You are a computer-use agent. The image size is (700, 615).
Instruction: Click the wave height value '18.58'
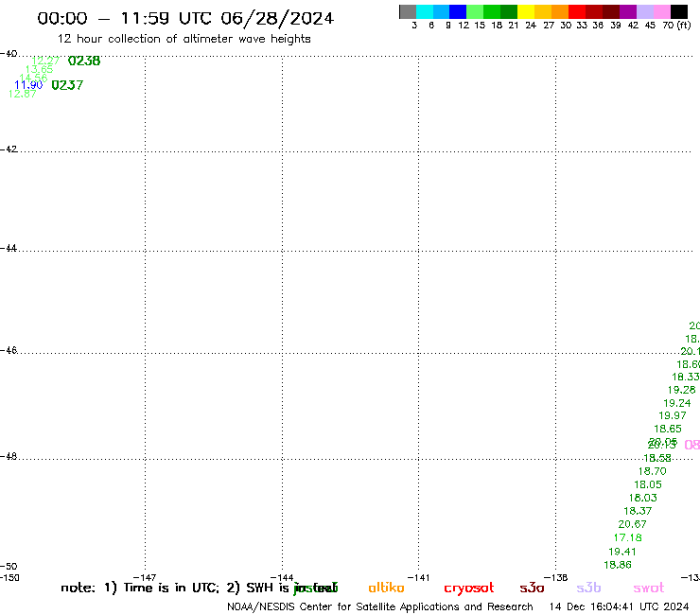tap(657, 458)
